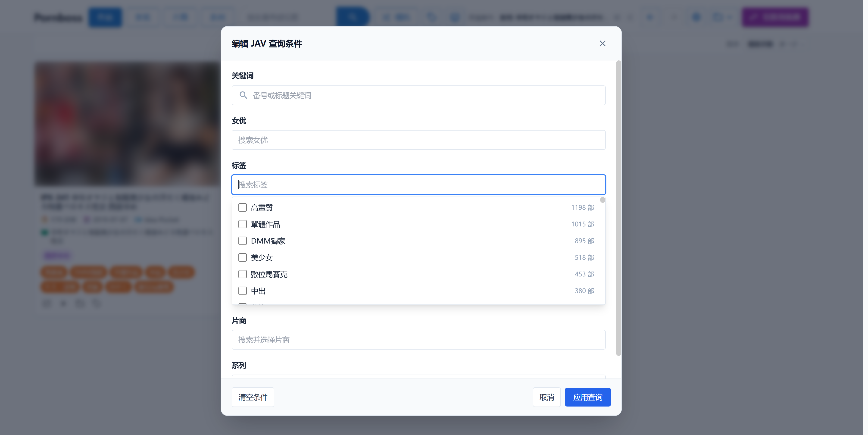
Task: Select the 380 部 count text
Action: click(x=584, y=291)
